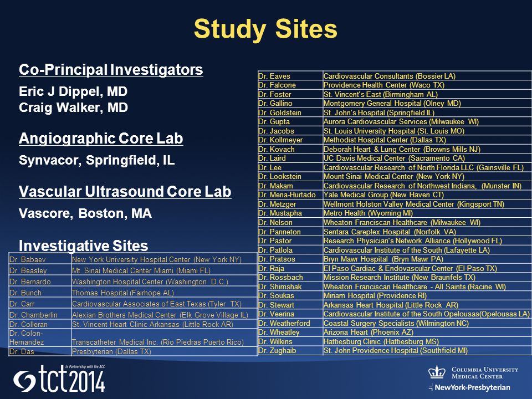Click Aurora Cardiovascular Services cell
The height and width of the screenshot is (399, 532).
(427, 122)
